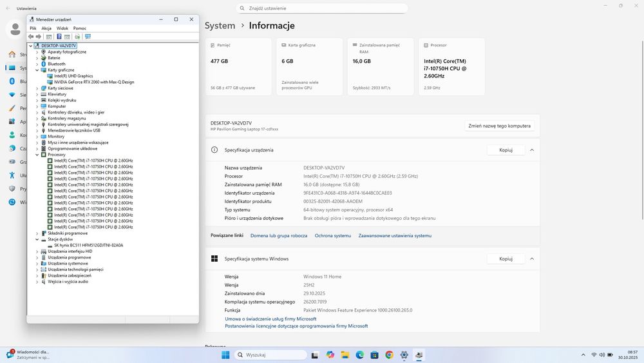Image resolution: width=644 pixels, height=363 pixels.
Task: Click the SK hynix BC511 disk drive icon
Action: [50, 245]
